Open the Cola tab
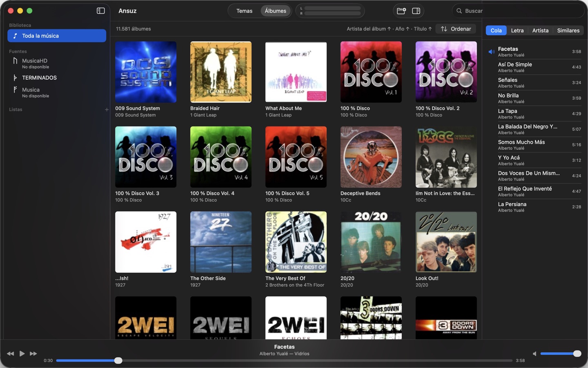 [496, 30]
